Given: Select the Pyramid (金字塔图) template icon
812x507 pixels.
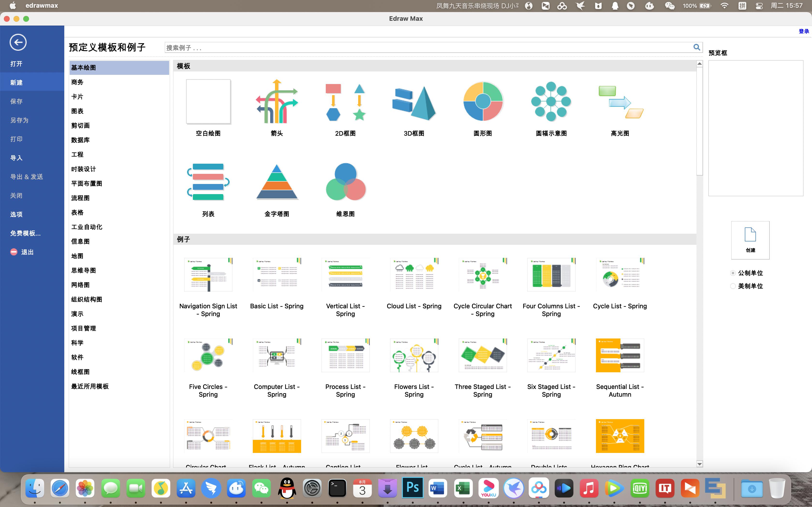Looking at the screenshot, I should [276, 182].
